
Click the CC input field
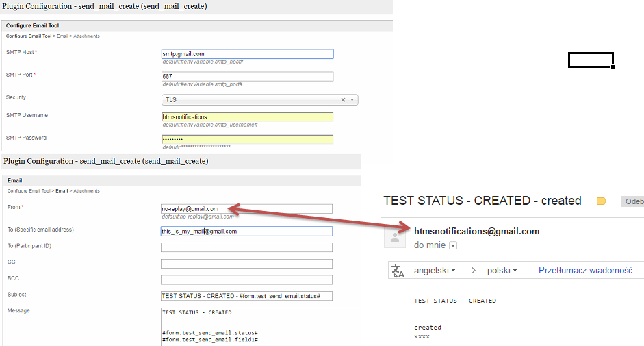point(246,264)
